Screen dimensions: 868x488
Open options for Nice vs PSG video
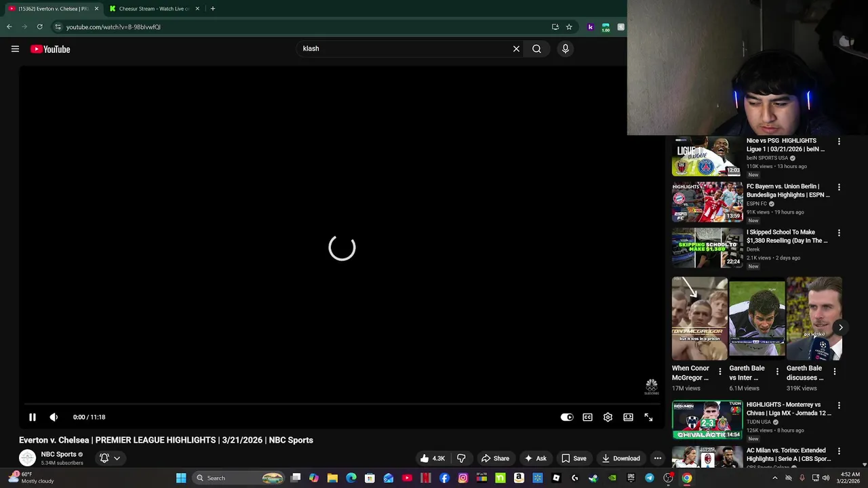pyautogui.click(x=839, y=142)
